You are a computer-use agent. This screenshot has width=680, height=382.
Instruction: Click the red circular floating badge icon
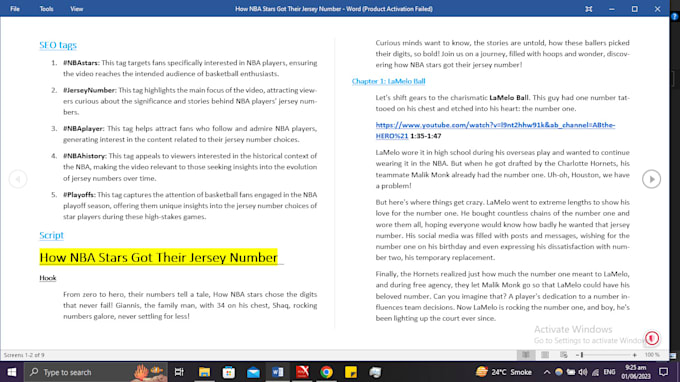tap(652, 338)
